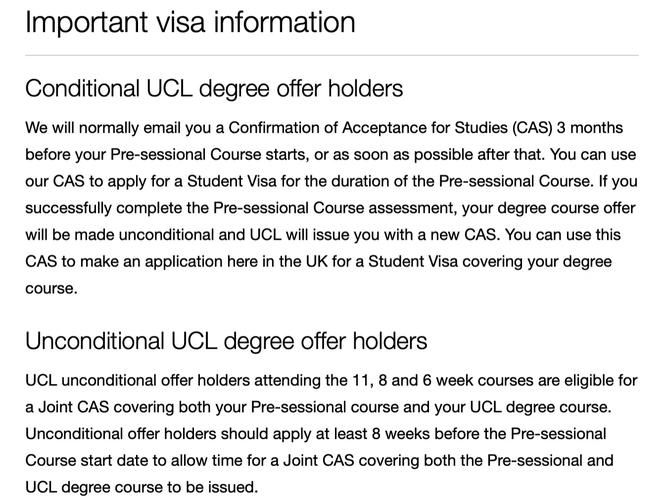Click the 'Unconditional UCL degree offer holders' heading
667x500 pixels.
pyautogui.click(x=226, y=341)
